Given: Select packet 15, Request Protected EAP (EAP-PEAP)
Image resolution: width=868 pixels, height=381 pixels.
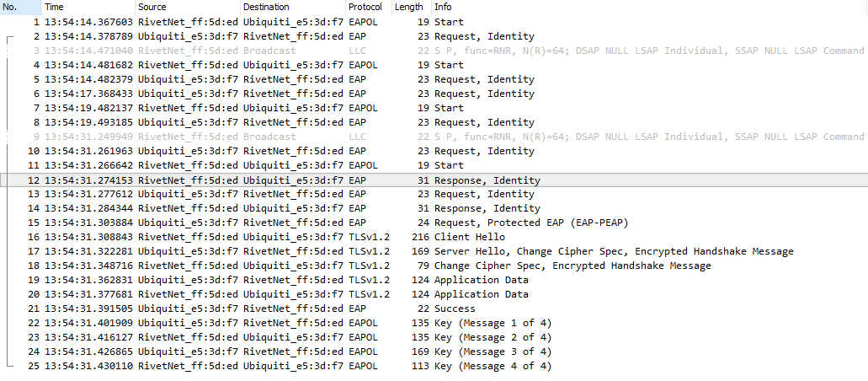Looking at the screenshot, I should point(530,223).
